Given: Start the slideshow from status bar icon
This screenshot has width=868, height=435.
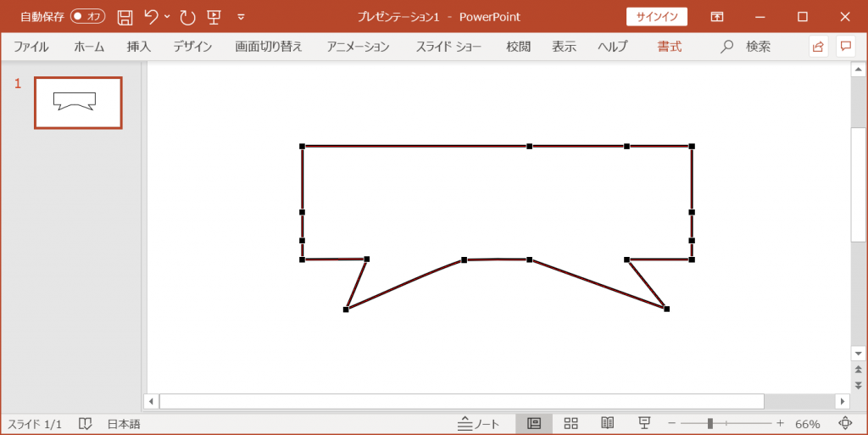Looking at the screenshot, I should coord(644,424).
